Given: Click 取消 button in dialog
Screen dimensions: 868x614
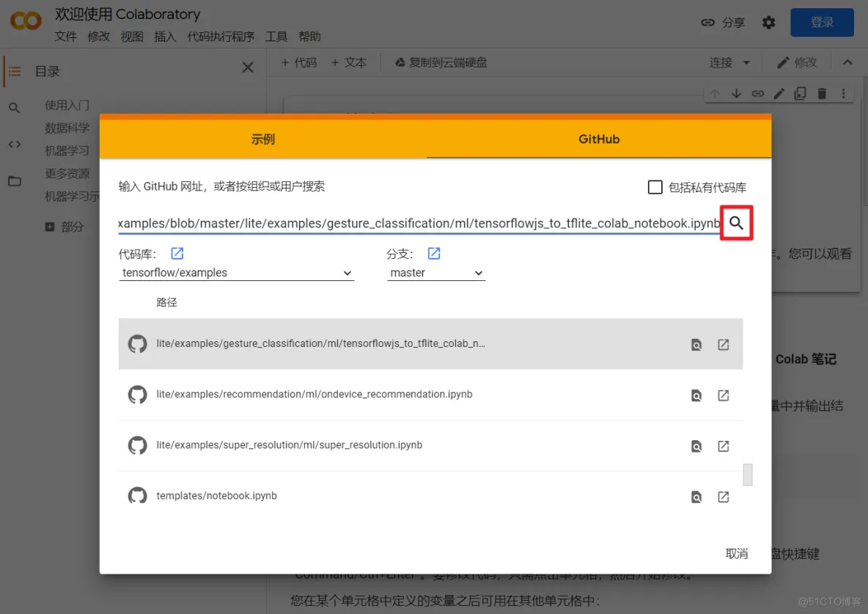Looking at the screenshot, I should coord(736,554).
